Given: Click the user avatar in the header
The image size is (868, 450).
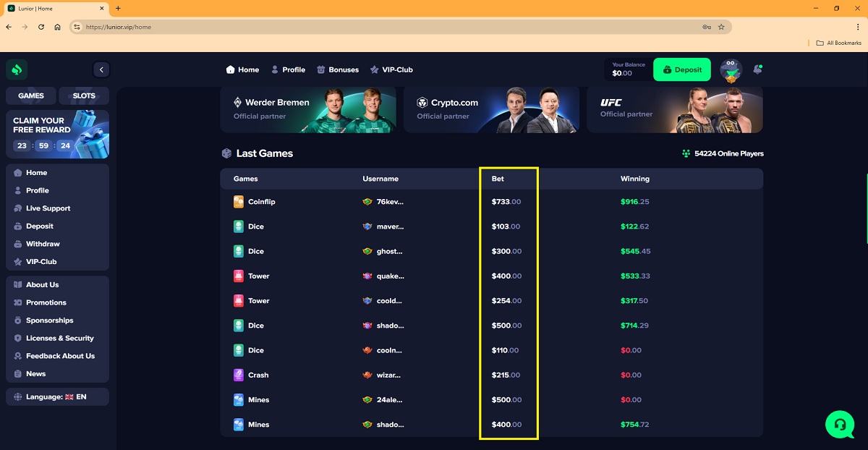Looking at the screenshot, I should (731, 70).
